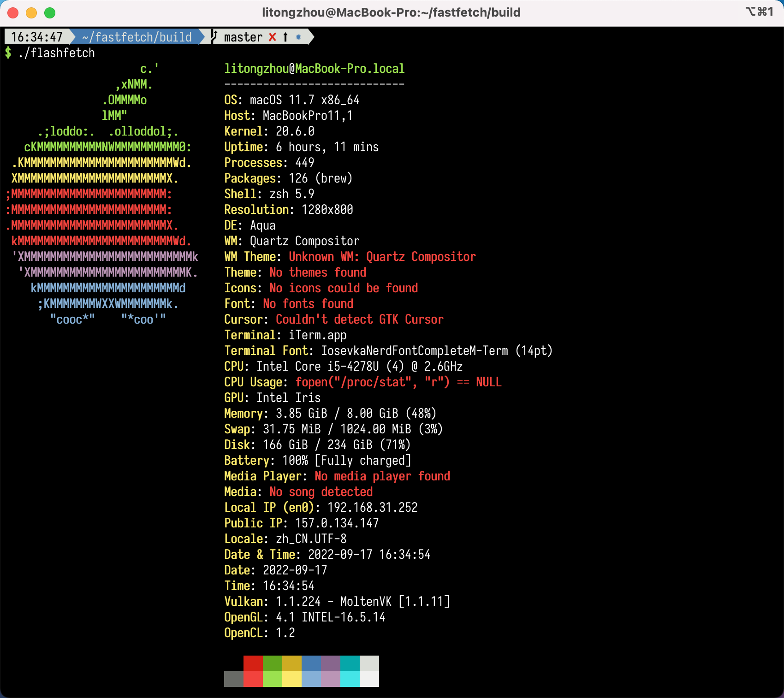Click the dark red color block, top row
Viewport: 784px width, 698px height.
click(x=253, y=663)
